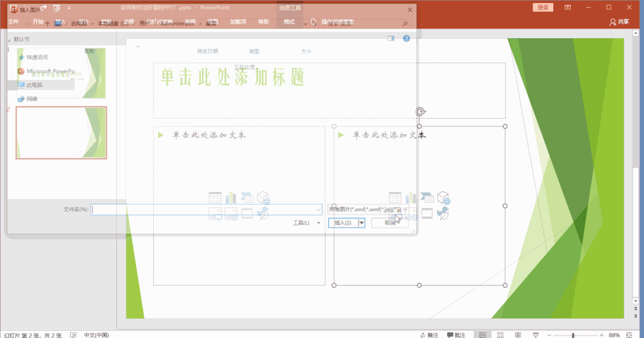
Task: Fit slide to current window
Action: pyautogui.click(x=629, y=334)
